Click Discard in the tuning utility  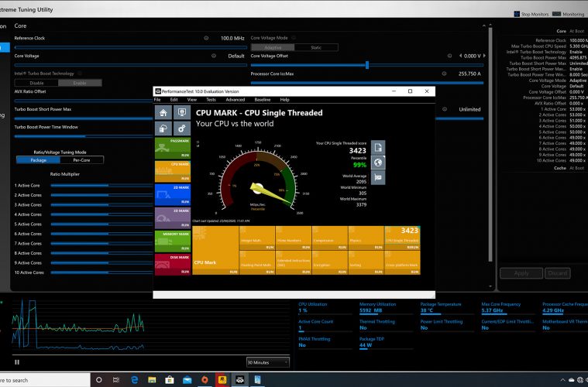[558, 273]
